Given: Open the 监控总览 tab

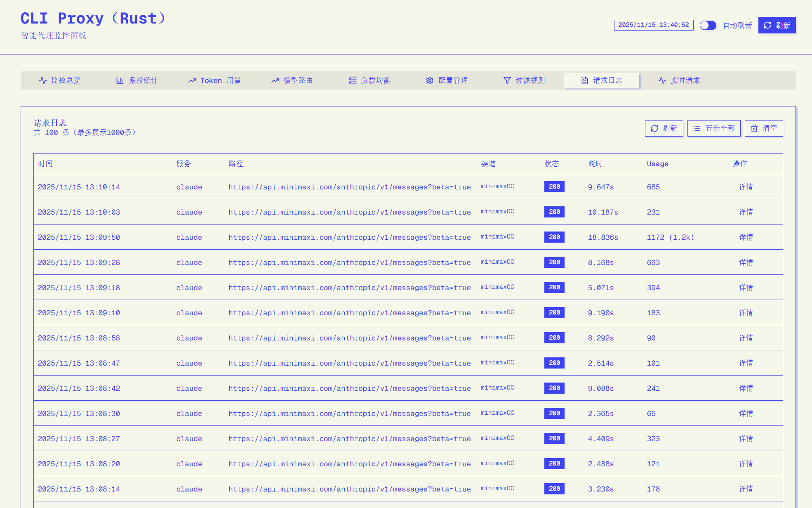Looking at the screenshot, I should pos(60,80).
